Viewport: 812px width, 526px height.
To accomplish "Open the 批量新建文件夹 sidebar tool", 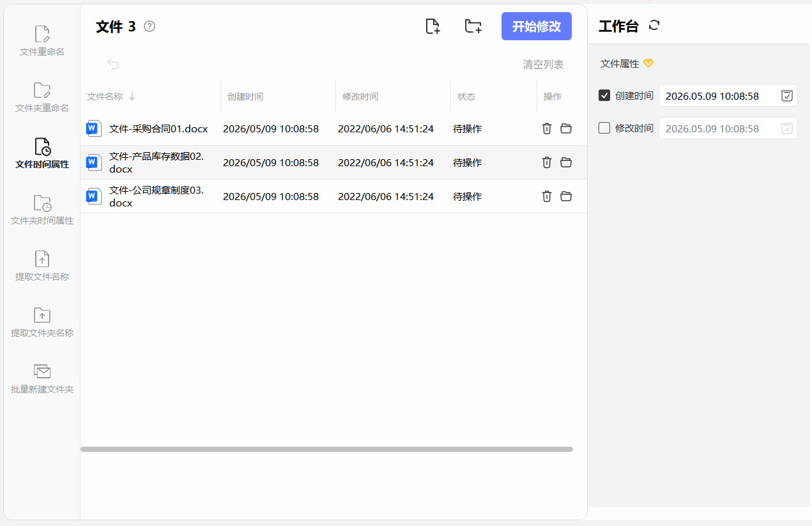I will pos(42,379).
